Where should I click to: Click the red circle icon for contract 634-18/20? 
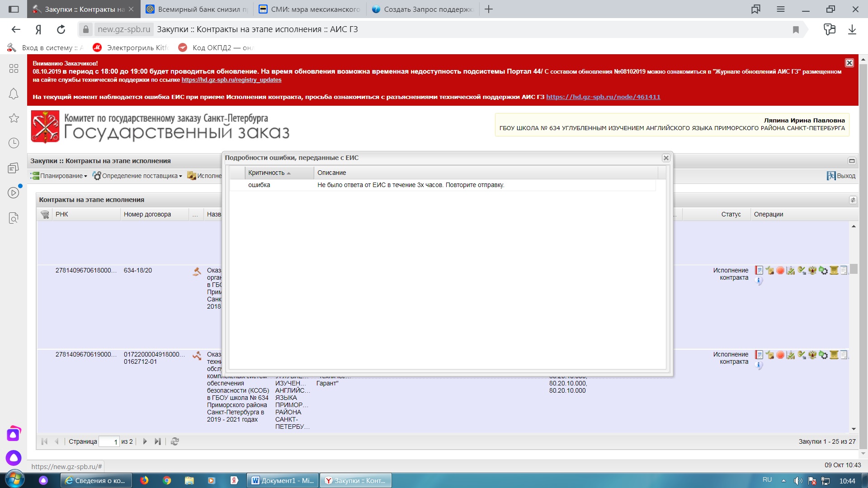[x=780, y=270]
